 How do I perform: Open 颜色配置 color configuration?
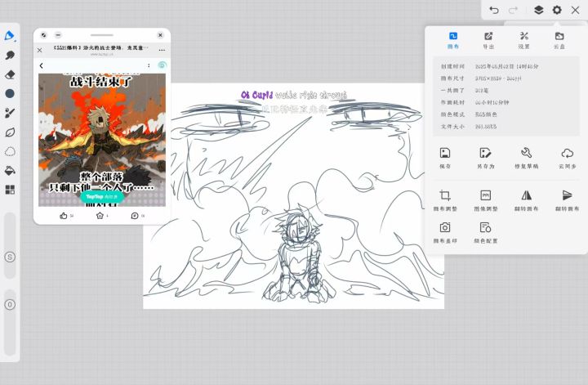[486, 232]
